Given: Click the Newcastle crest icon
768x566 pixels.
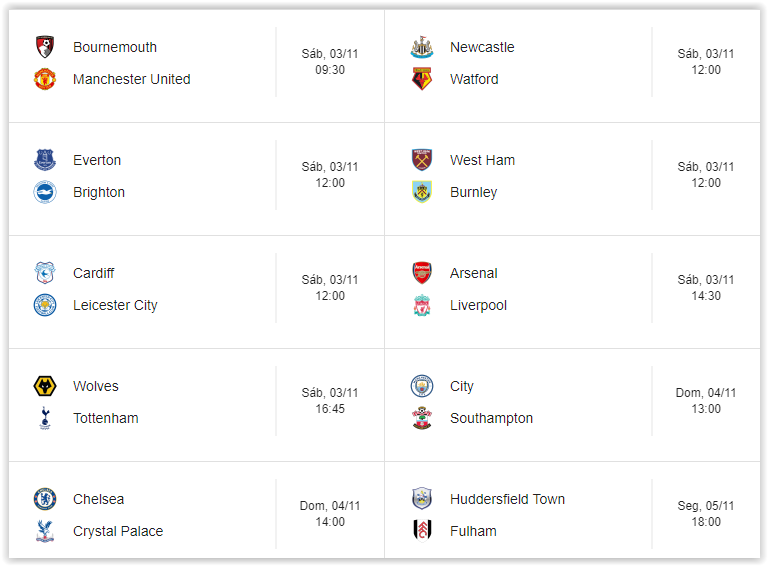Looking at the screenshot, I should tap(421, 47).
